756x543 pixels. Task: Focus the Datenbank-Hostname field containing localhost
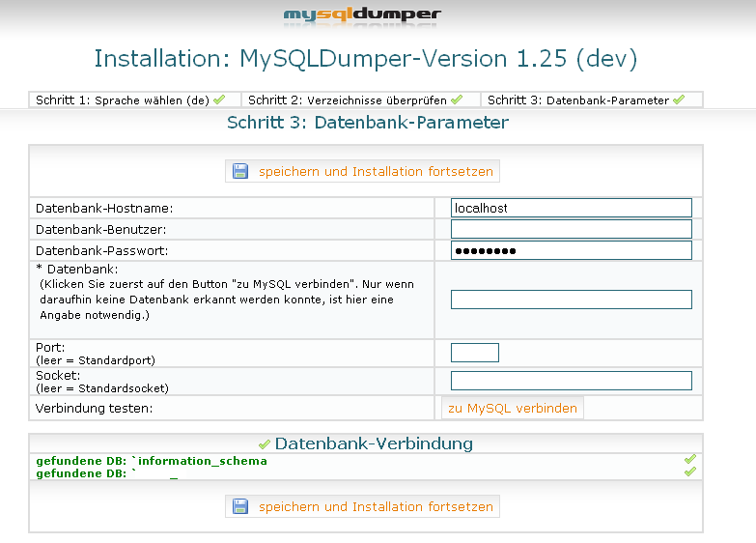pyautogui.click(x=572, y=208)
